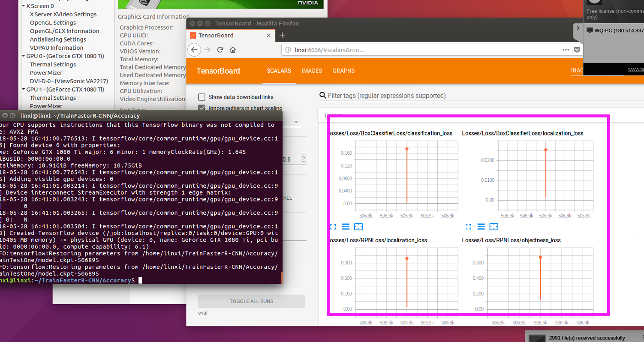Show site information icon in address bar
Viewport: 644px width, 342px height.
click(x=289, y=50)
